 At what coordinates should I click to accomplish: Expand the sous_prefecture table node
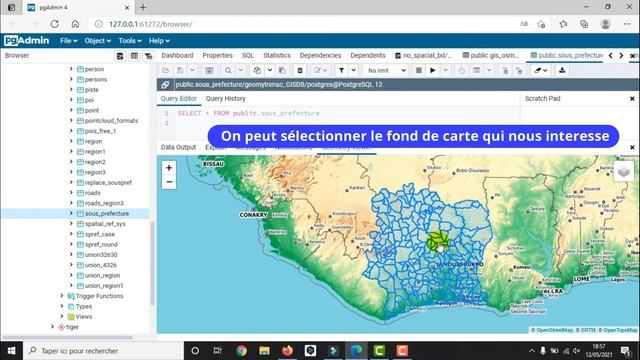click(x=71, y=213)
